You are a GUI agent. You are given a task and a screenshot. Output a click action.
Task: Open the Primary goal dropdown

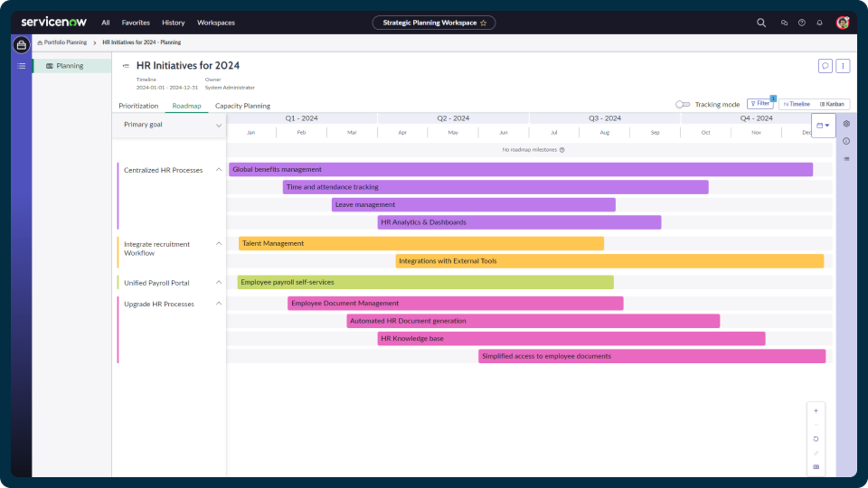coord(220,125)
